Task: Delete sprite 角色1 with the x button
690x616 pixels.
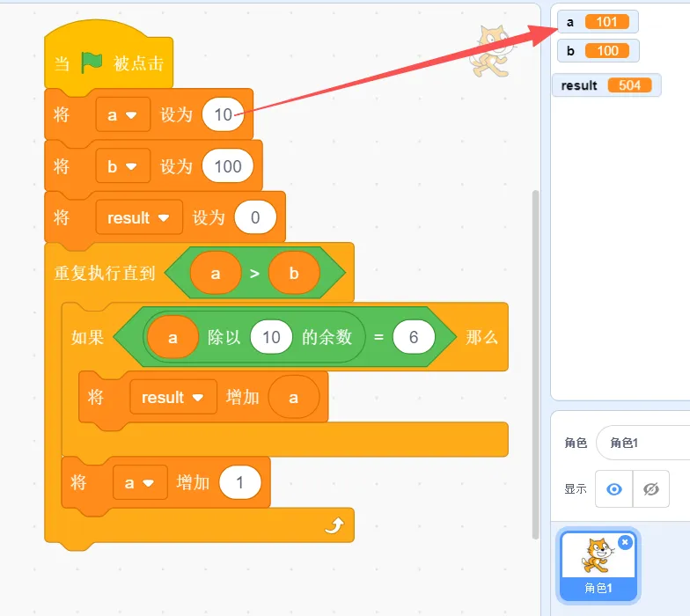Action: pos(625,542)
